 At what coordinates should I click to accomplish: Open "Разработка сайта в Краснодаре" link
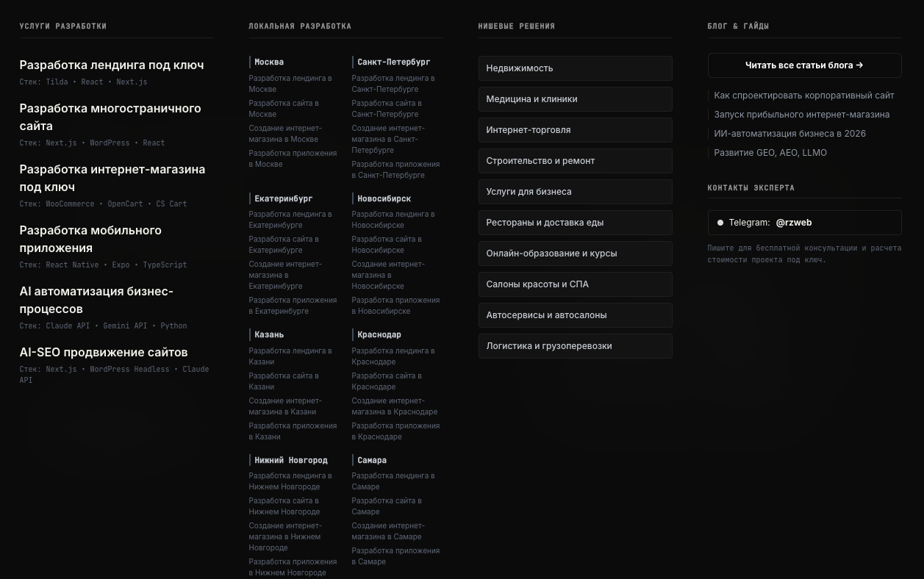tap(387, 381)
